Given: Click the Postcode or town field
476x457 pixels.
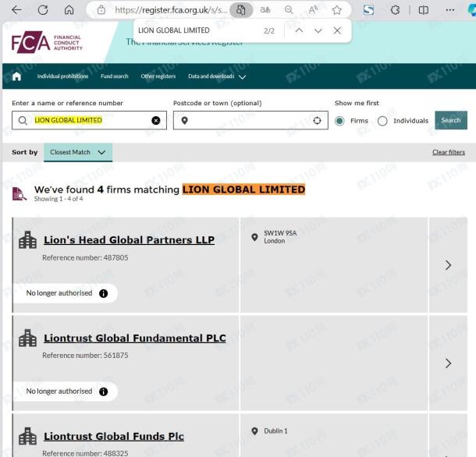Looking at the screenshot, I should click(x=250, y=120).
